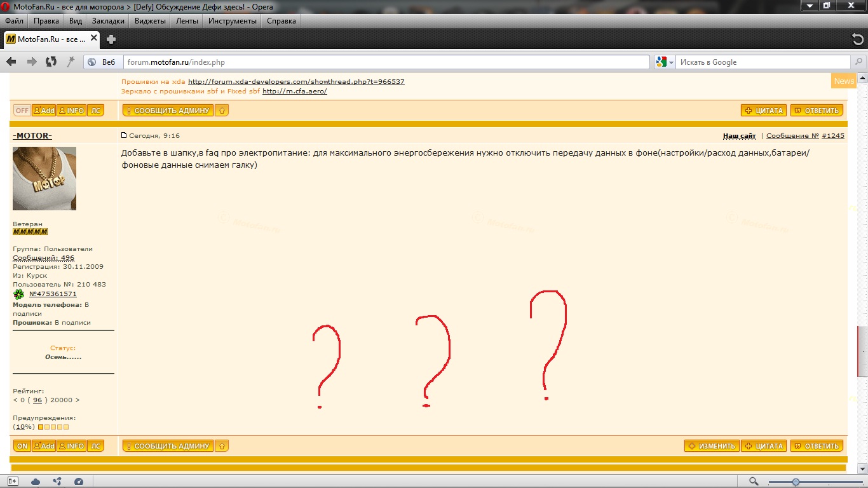Image resolution: width=868 pixels, height=488 pixels.
Task: Click up-arrow button beside bottom СООБЩИТЬ АДМИНУ
Action: click(222, 445)
